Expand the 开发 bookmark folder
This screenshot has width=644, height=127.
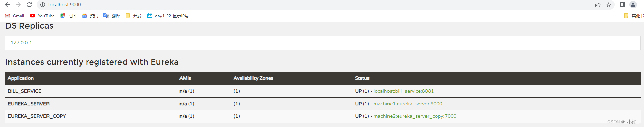(133, 16)
